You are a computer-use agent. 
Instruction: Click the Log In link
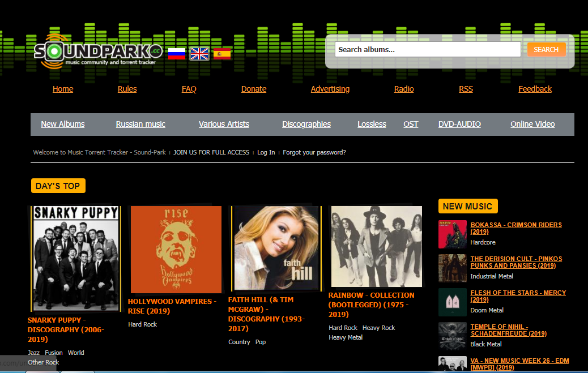click(266, 152)
